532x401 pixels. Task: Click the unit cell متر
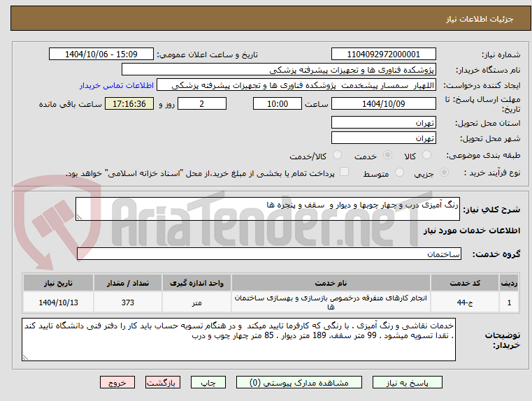point(196,302)
